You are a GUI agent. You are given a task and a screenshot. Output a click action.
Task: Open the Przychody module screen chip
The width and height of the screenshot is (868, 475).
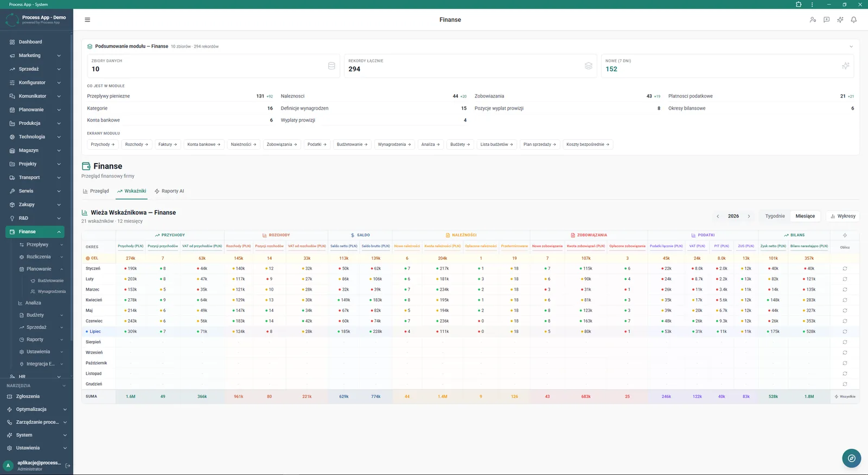[103, 144]
